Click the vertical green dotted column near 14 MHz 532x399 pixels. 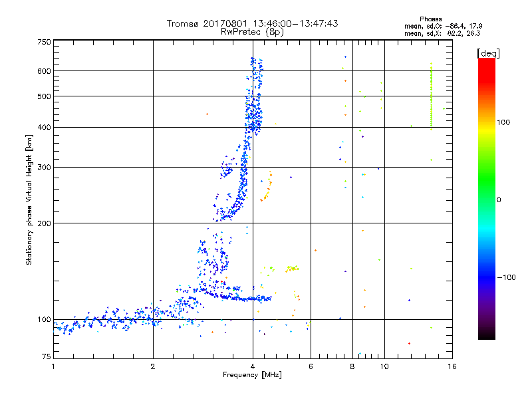[x=431, y=96]
